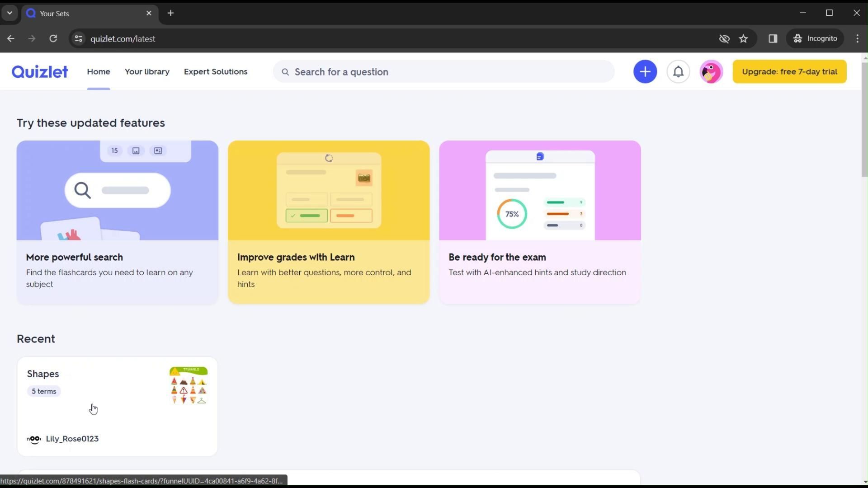
Task: Open the browser side panel icon
Action: (x=773, y=39)
